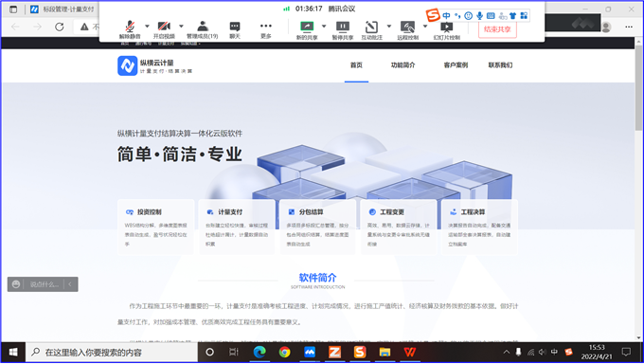
Task: Open the notification center icon
Action: [626, 352]
